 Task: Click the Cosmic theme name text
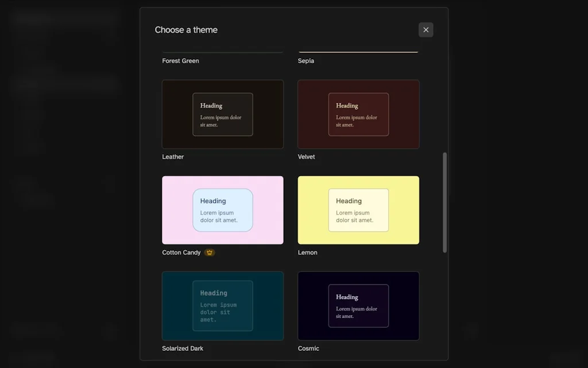[x=308, y=348]
